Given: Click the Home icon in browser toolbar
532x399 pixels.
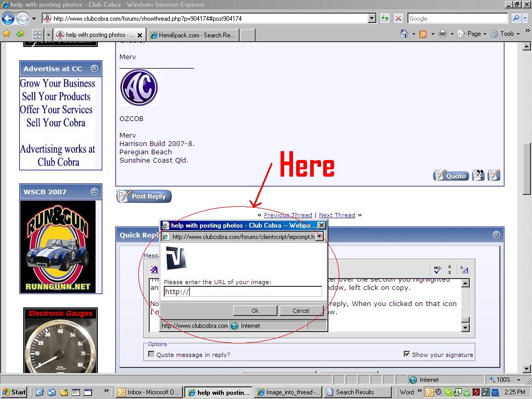Looking at the screenshot, I should point(404,33).
